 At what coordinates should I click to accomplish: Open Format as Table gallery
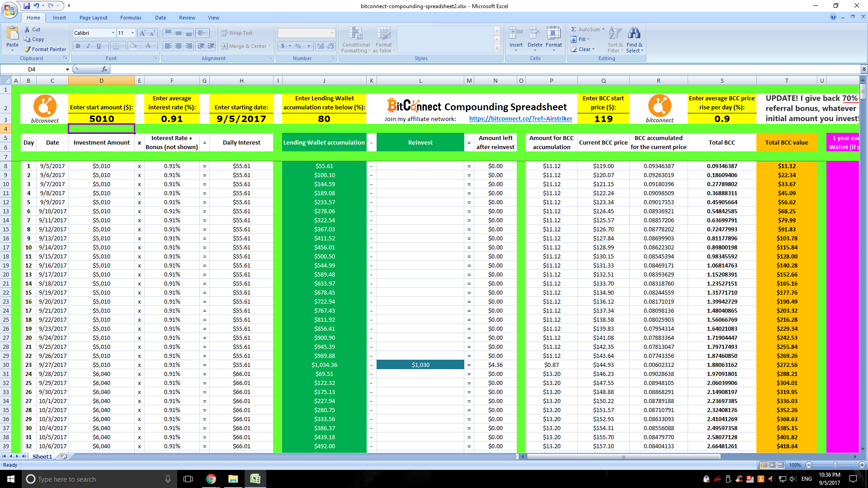pyautogui.click(x=384, y=40)
